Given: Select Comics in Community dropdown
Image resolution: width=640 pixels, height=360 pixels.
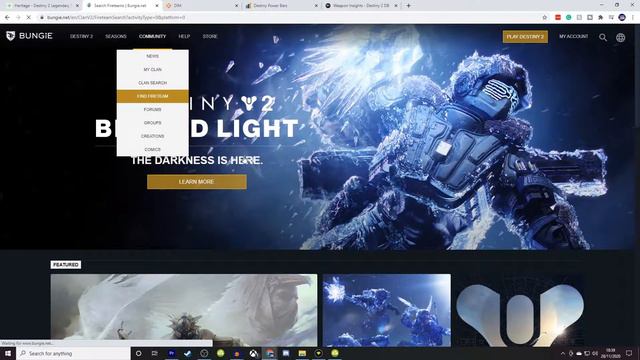Looking at the screenshot, I should point(153,150).
